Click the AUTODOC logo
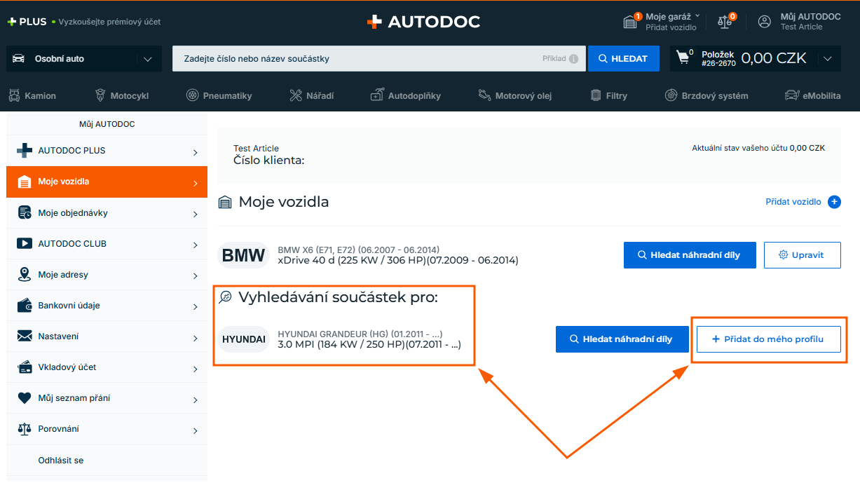Screen dimensions: 860x504 tap(423, 22)
